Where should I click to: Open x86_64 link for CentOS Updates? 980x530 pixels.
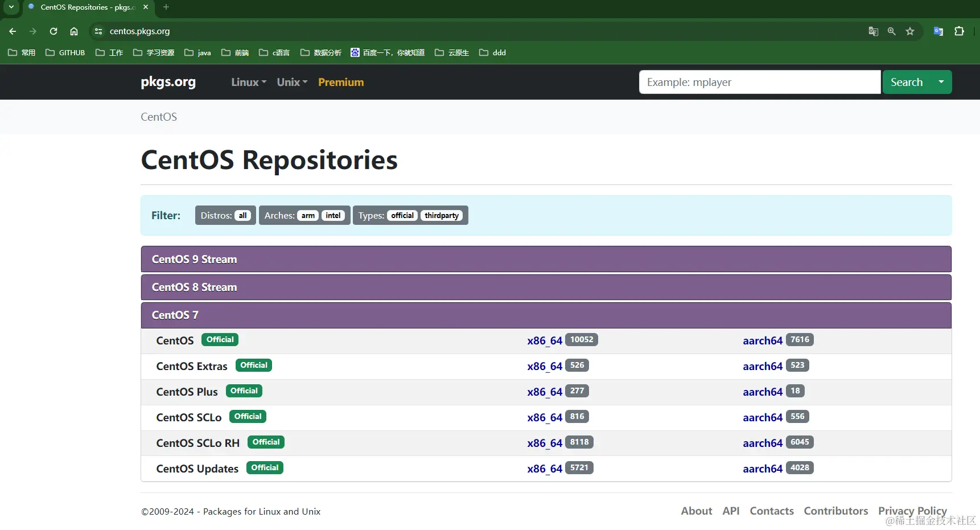pyautogui.click(x=545, y=469)
